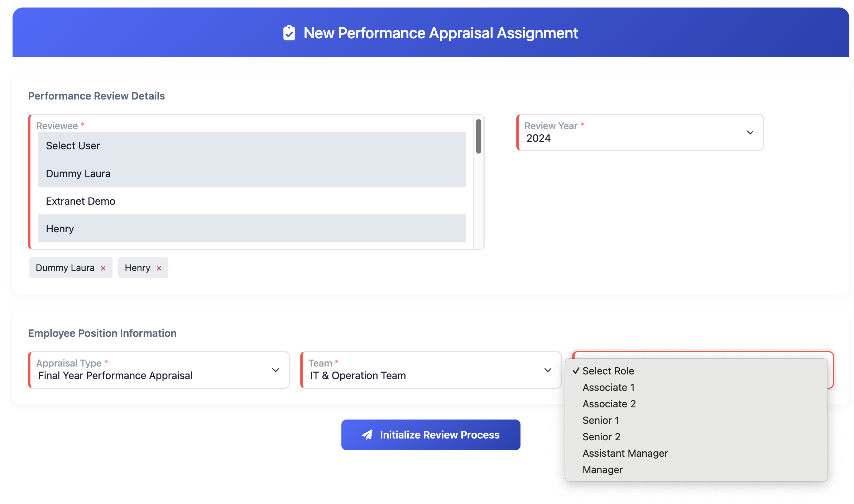Viewport: 854px width, 504px height.
Task: Open the Team dropdown chevron
Action: 548,370
